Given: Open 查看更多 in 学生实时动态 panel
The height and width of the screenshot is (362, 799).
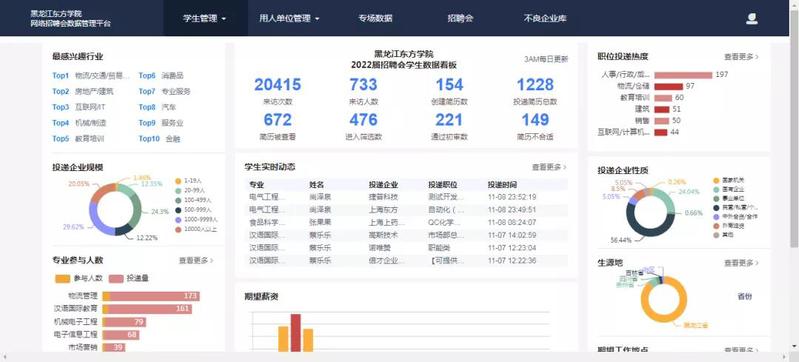Looking at the screenshot, I should point(549,167).
